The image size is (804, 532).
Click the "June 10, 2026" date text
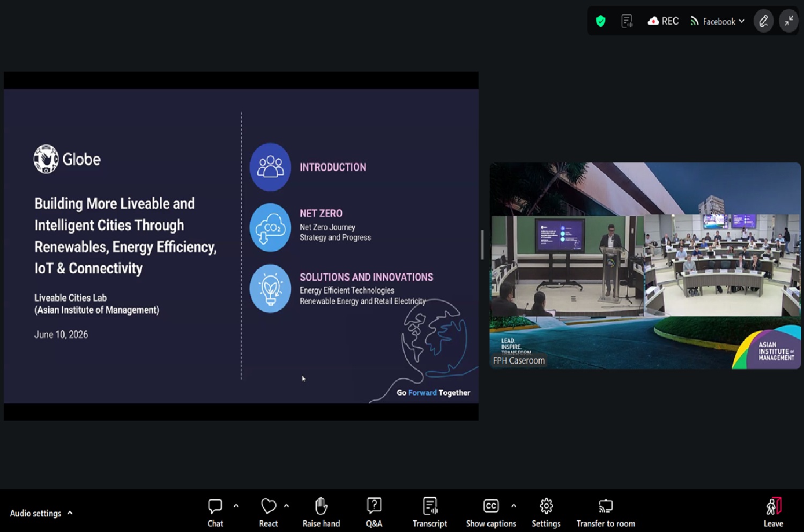[61, 334]
